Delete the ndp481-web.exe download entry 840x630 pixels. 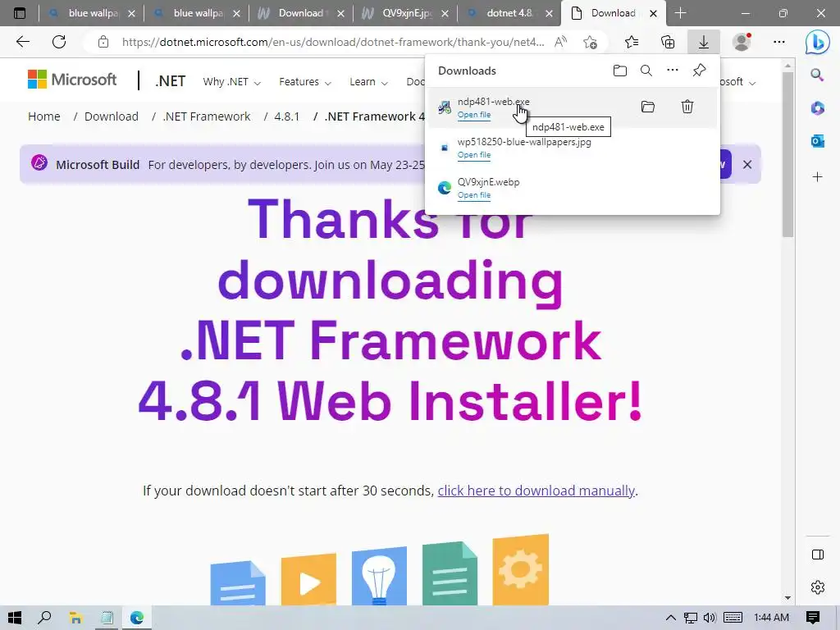point(687,107)
